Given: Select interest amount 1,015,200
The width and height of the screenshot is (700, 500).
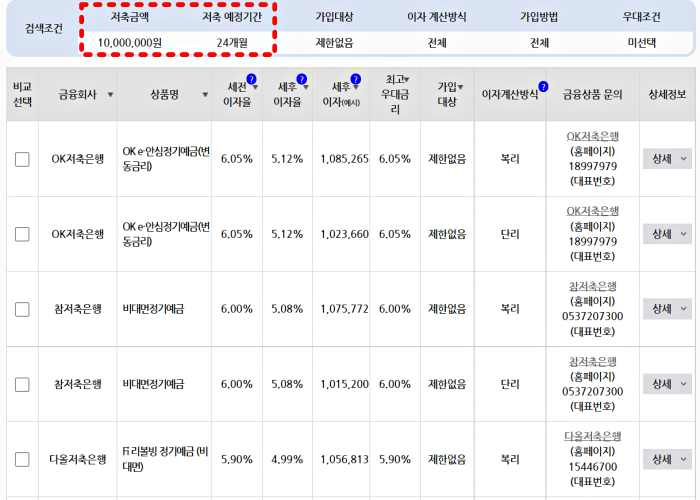Looking at the screenshot, I should [344, 384].
